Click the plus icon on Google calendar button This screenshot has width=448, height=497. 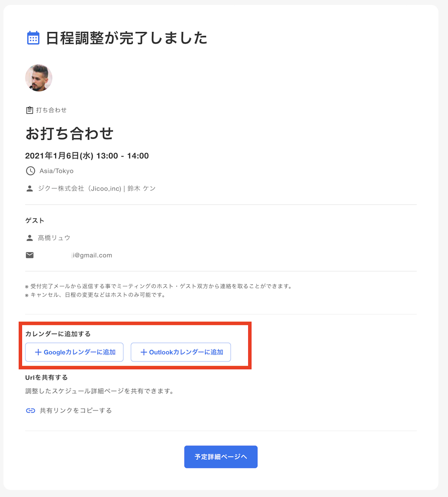[38, 352]
